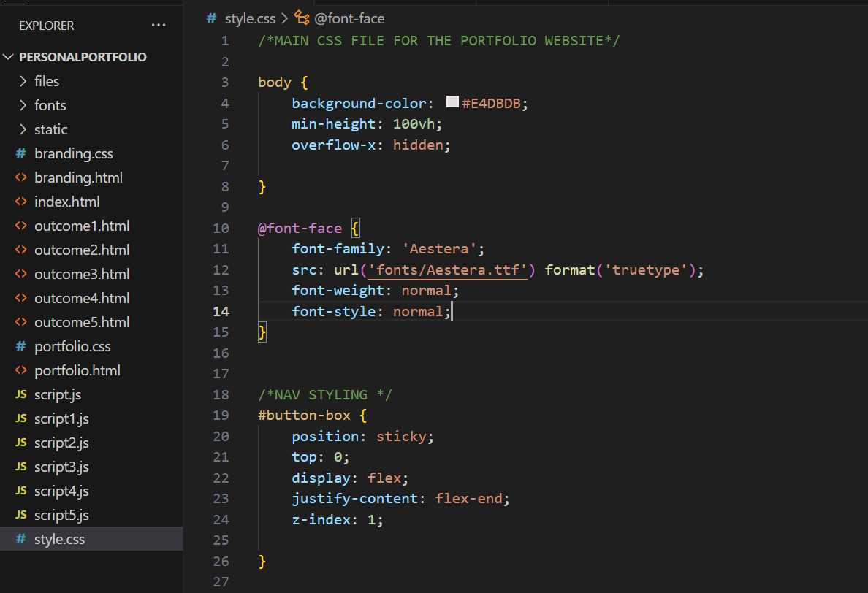Expand the files folder
The height and width of the screenshot is (593, 868).
coord(22,80)
